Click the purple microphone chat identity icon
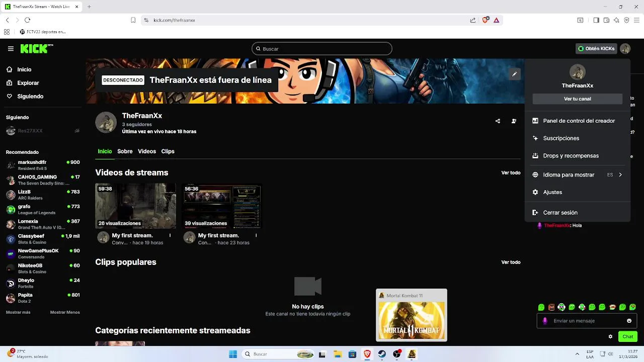The width and height of the screenshot is (644, 362). [545, 321]
